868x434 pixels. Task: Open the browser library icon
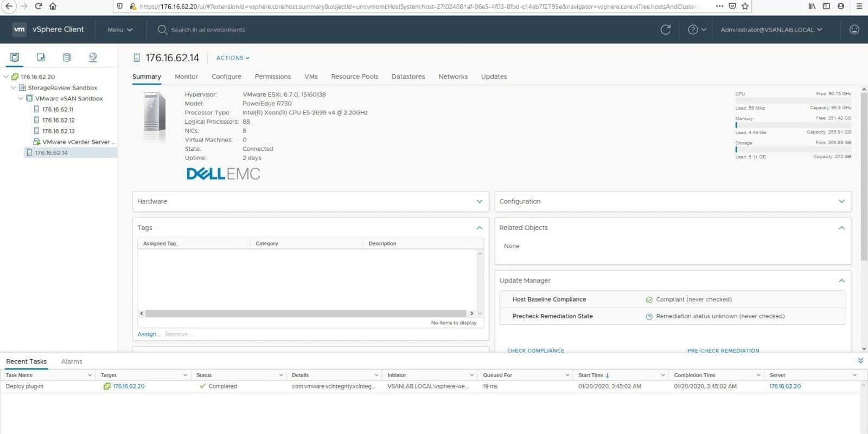(812, 7)
